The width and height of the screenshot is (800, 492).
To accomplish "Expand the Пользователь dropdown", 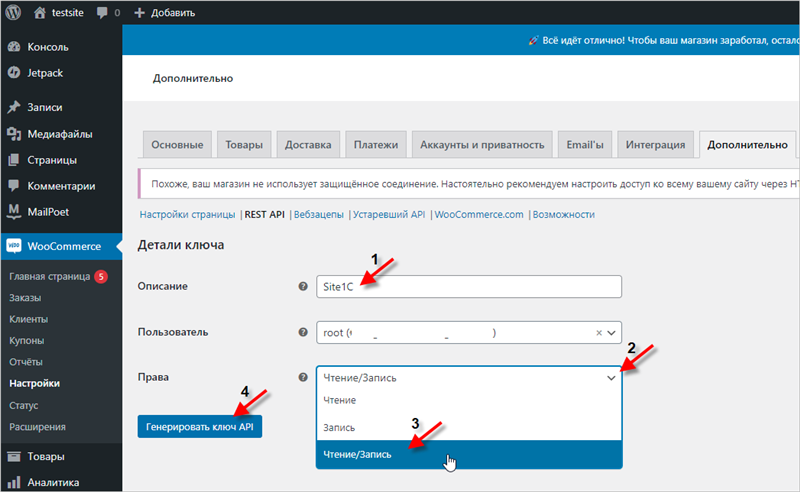I will [612, 333].
